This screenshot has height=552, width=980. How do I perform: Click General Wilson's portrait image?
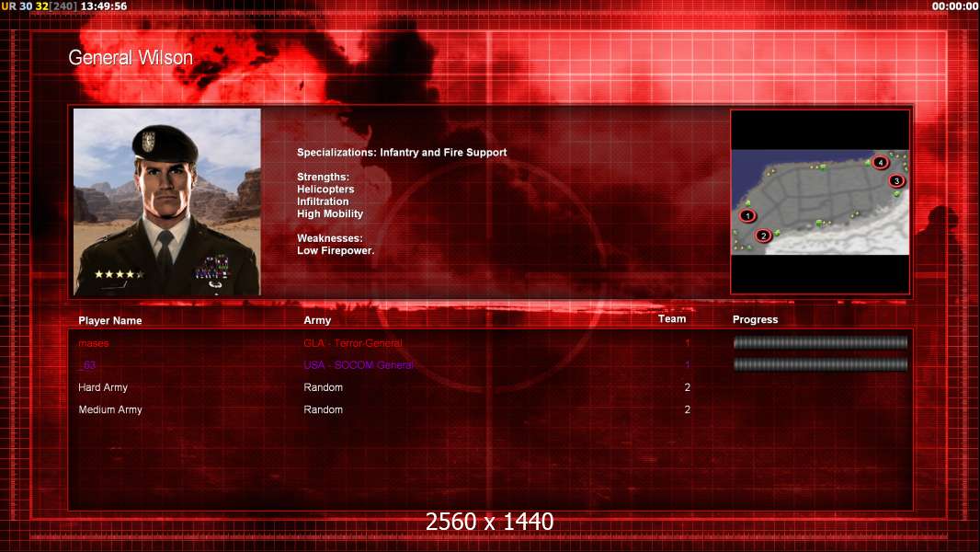[167, 201]
